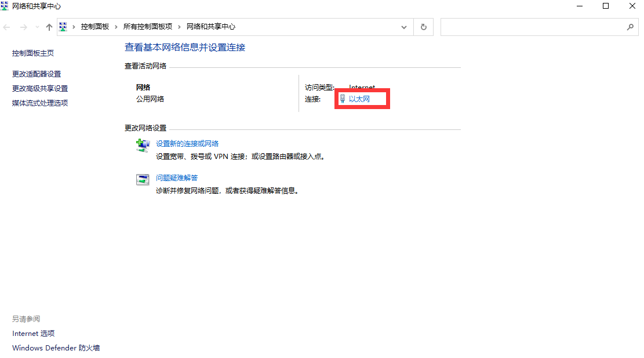Click the forward navigation arrow
Viewport: 644px width, 358px height.
pos(23,26)
